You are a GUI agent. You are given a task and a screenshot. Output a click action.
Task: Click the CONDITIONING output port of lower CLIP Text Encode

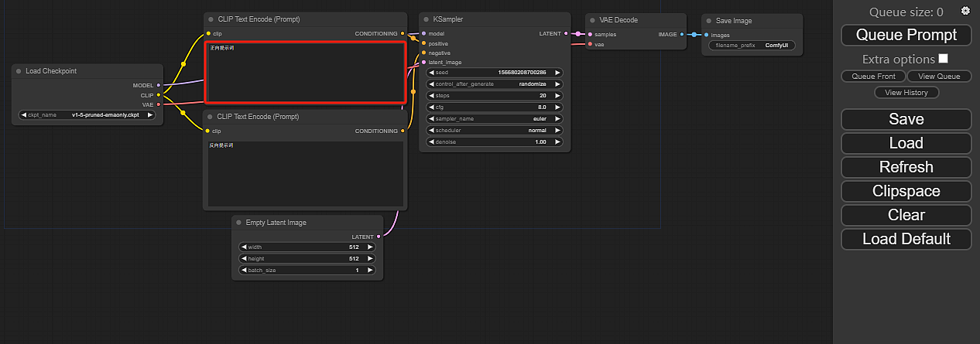(403, 131)
